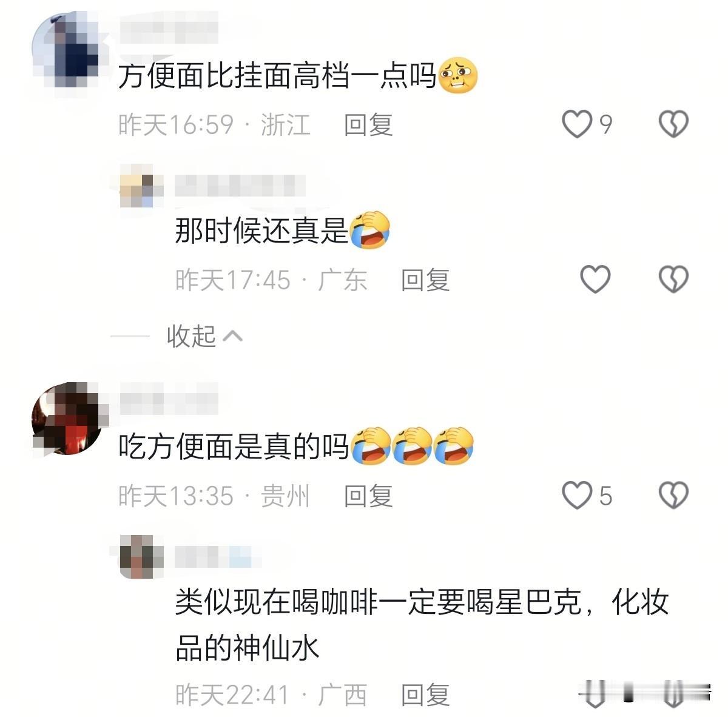The width and height of the screenshot is (728, 717).
Task: Collapse replies with 收起
Action: [192, 336]
